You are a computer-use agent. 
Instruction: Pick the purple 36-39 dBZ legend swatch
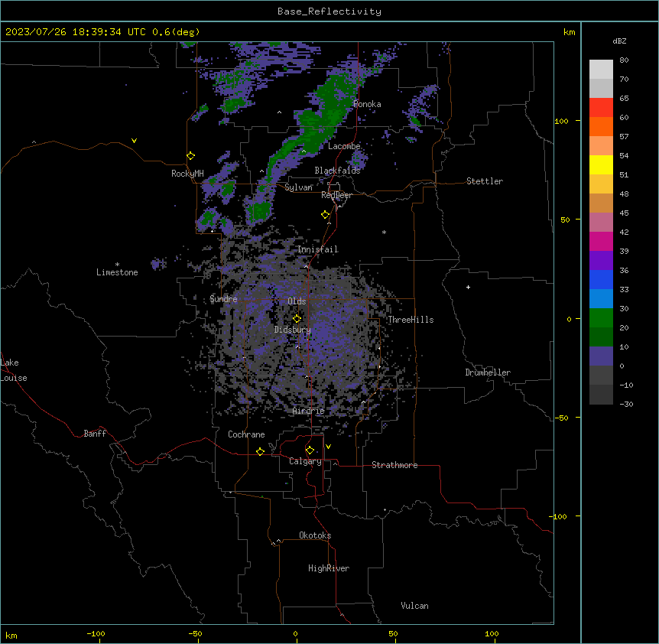(601, 261)
